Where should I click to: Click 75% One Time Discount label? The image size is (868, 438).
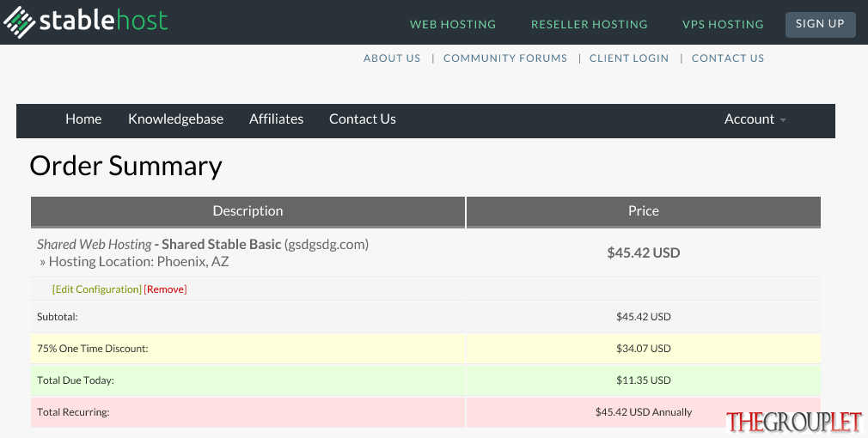click(x=93, y=349)
